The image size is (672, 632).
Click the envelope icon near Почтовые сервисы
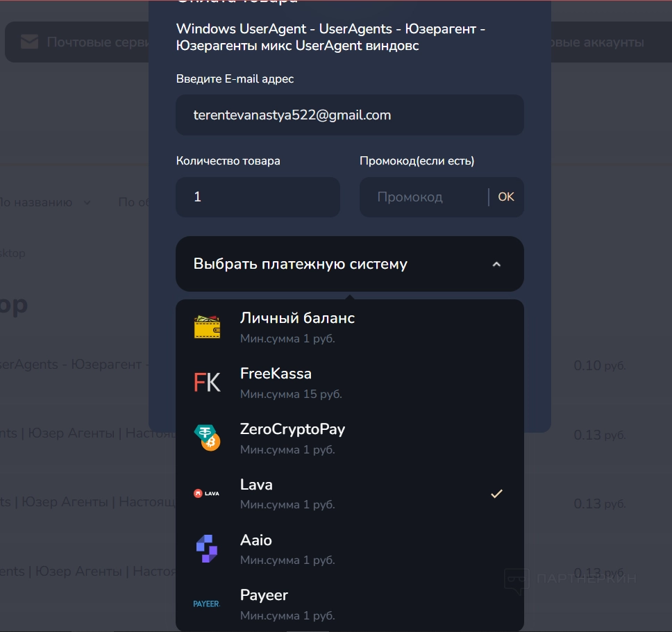(x=30, y=42)
